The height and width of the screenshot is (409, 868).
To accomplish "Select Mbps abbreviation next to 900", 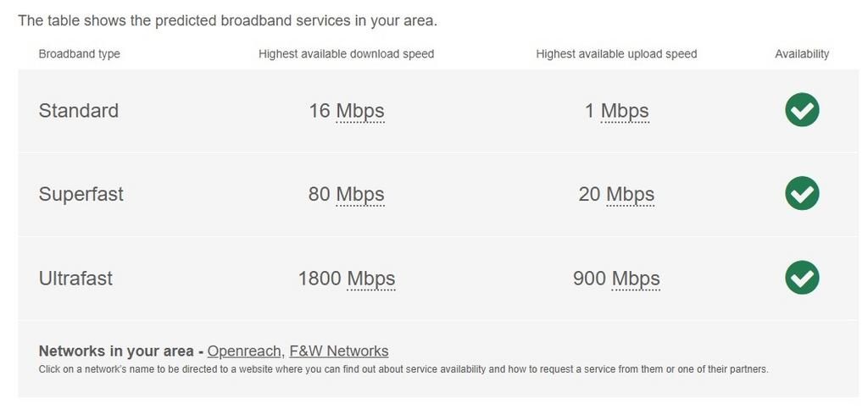I will (636, 279).
